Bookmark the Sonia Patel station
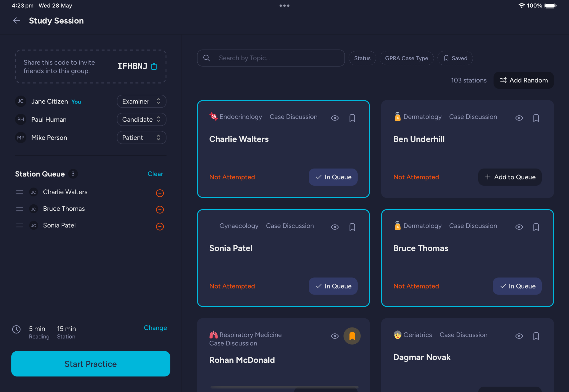Viewport: 569px width, 392px height. (x=352, y=227)
